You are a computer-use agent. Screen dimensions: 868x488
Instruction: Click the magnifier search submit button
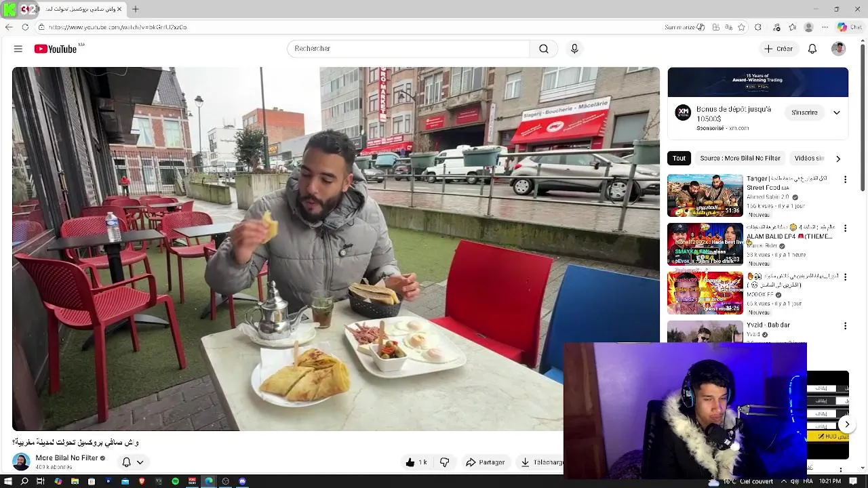pyautogui.click(x=544, y=49)
